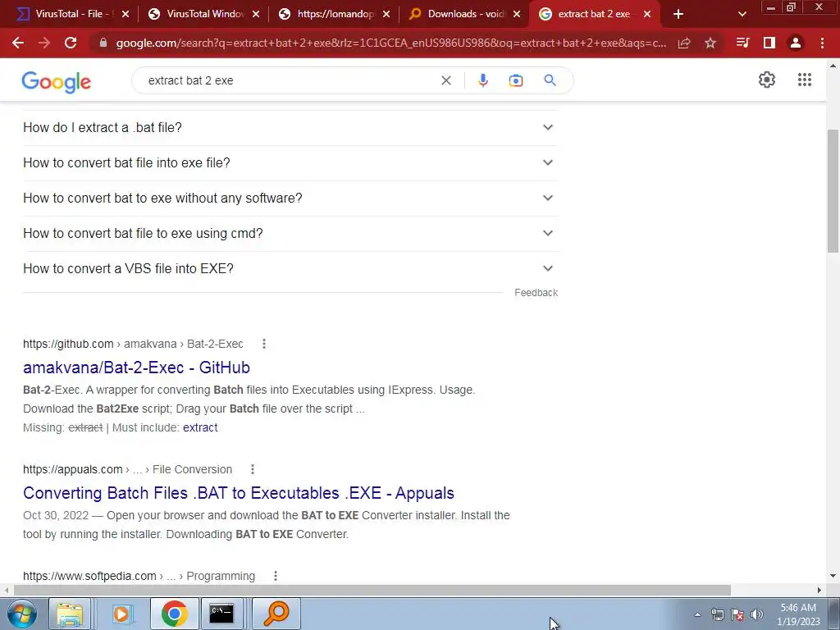Click the vertical scrollbar thumb

pyautogui.click(x=833, y=190)
